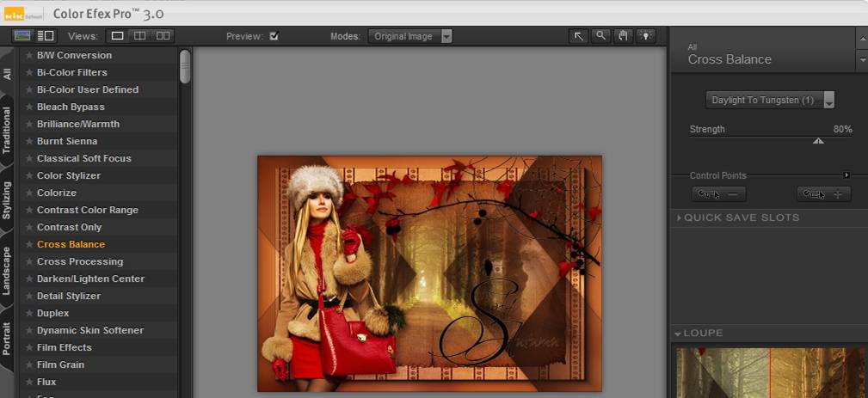Image resolution: width=868 pixels, height=398 pixels.
Task: Select side-by-side preview view
Action: click(x=162, y=36)
